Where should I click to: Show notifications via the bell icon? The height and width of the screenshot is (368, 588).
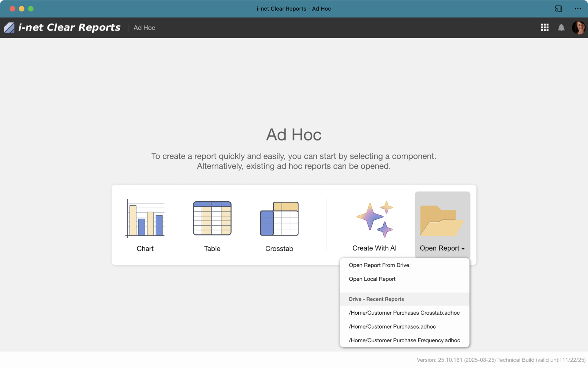click(x=561, y=28)
